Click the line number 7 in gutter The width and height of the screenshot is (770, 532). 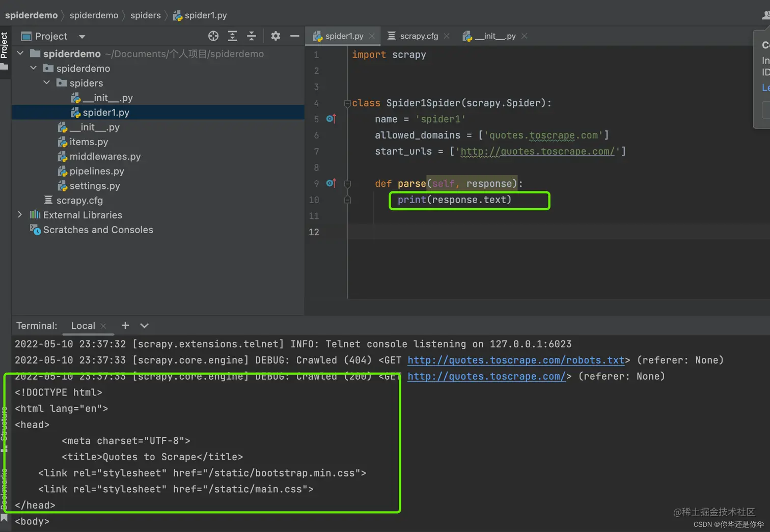[x=316, y=151]
